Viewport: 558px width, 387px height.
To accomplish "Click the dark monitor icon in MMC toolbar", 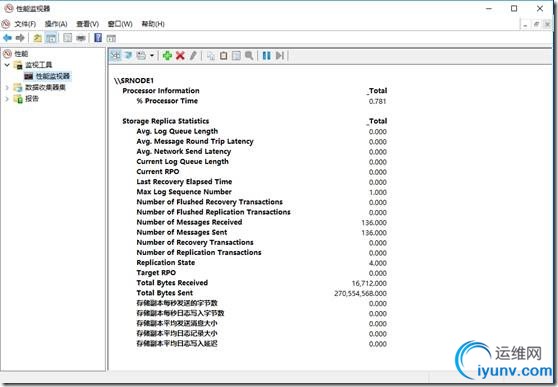I will (x=81, y=38).
